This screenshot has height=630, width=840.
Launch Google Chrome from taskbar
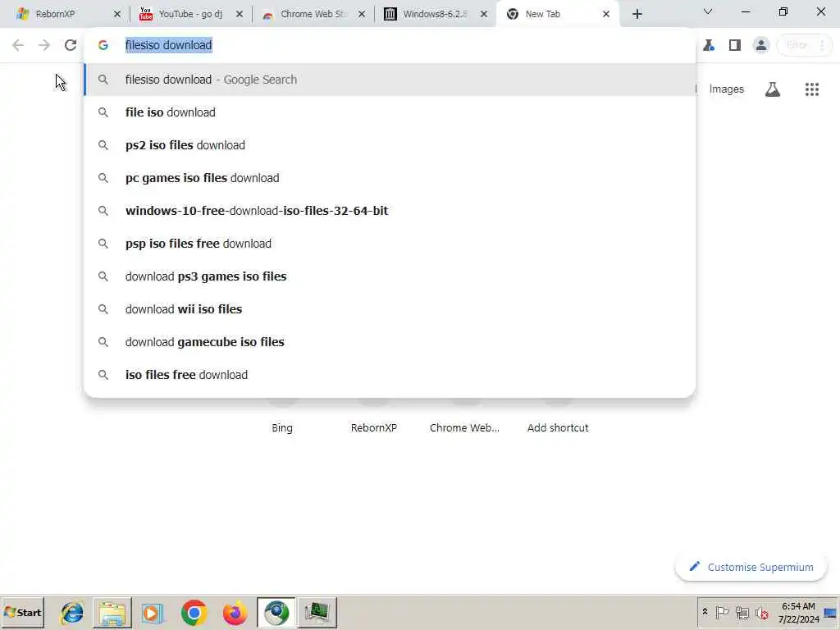pyautogui.click(x=194, y=612)
